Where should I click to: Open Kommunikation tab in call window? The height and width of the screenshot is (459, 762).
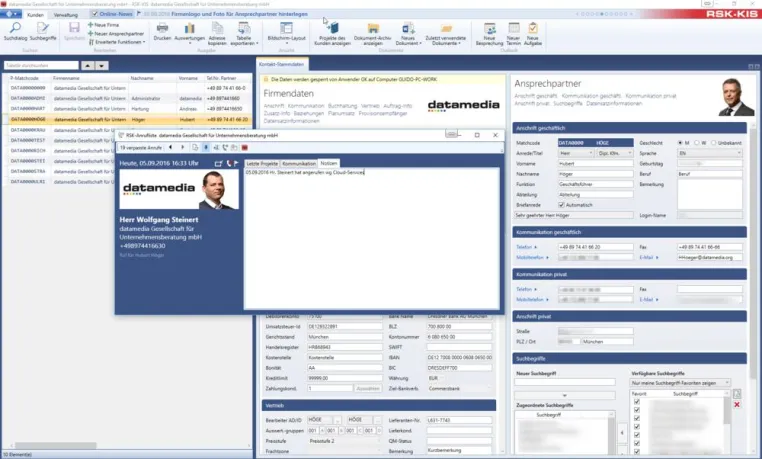point(299,164)
